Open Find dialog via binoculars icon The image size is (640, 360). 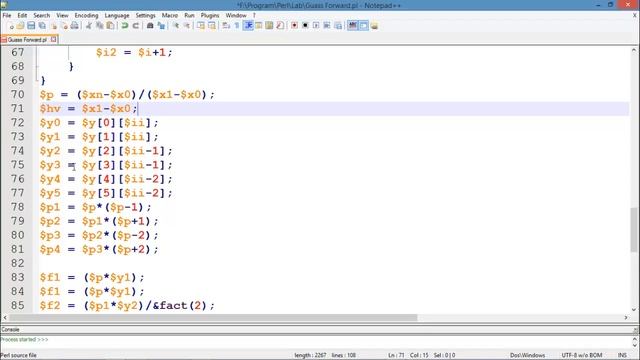point(150,26)
